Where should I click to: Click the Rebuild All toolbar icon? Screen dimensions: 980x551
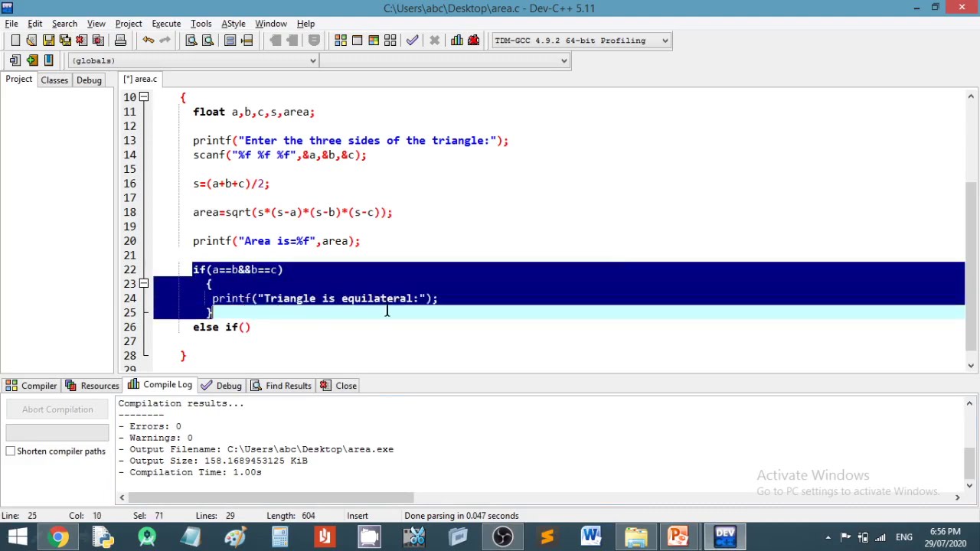390,41
